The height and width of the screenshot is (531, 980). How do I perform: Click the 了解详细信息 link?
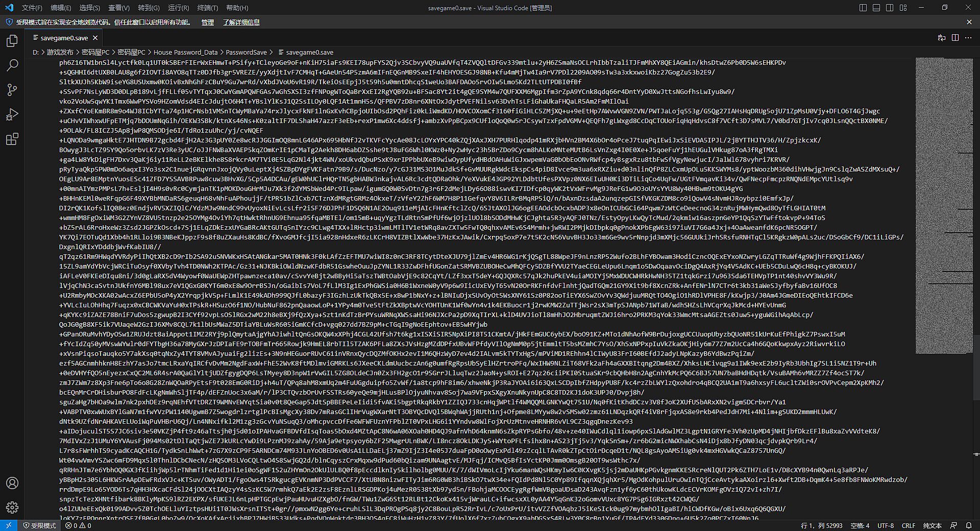point(241,22)
